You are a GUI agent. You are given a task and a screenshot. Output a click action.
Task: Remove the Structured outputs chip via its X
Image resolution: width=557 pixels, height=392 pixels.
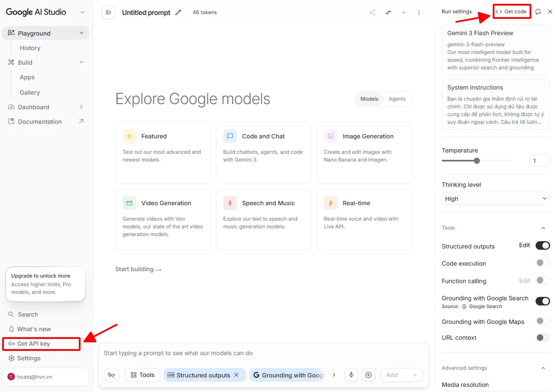tap(236, 375)
